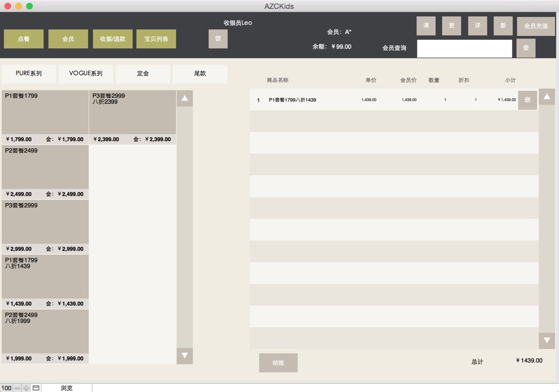Click the zoom level 100 field
Viewport: 559px width, 392px height.
tap(7, 388)
